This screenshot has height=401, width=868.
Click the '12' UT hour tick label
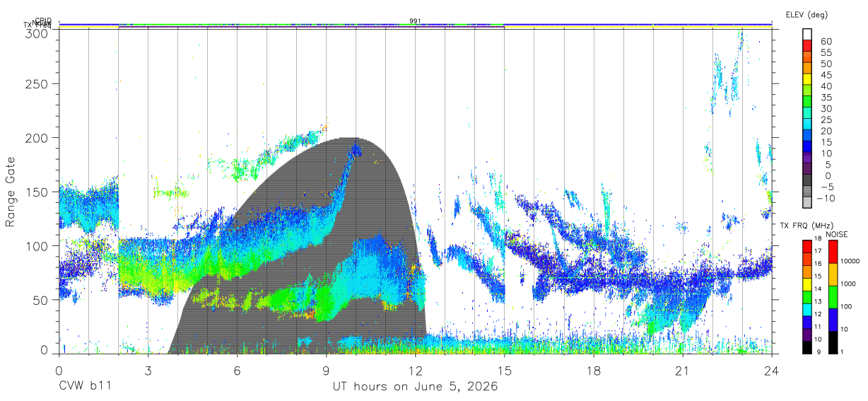[x=415, y=371]
